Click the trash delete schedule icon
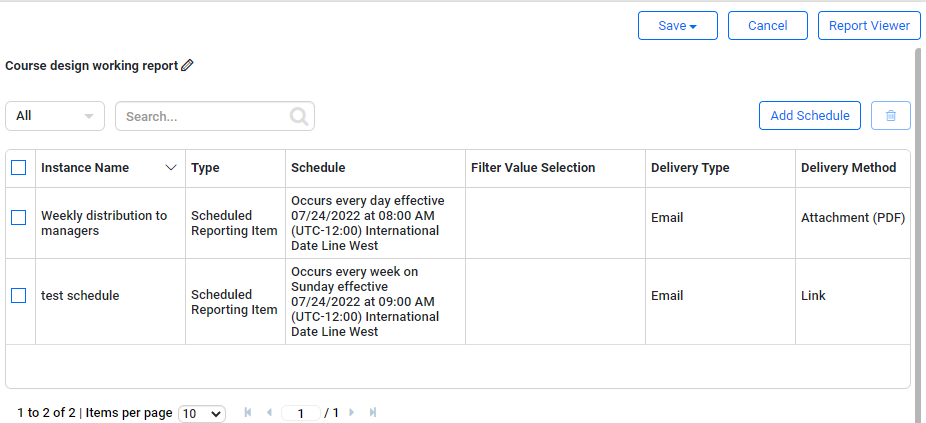 coord(891,116)
